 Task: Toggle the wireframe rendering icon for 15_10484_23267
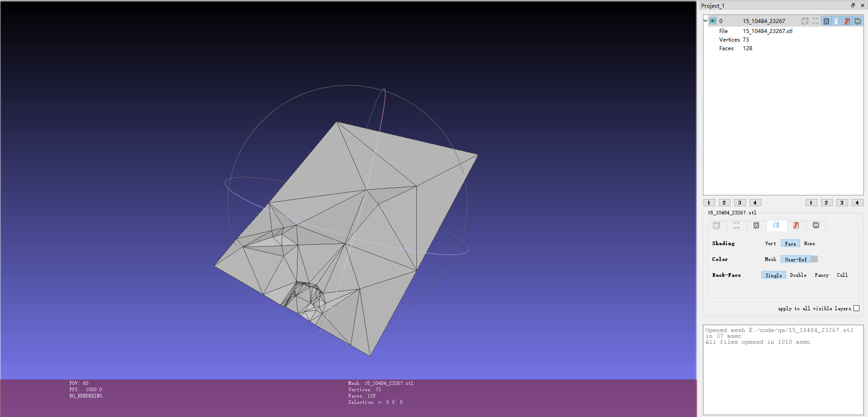point(826,21)
